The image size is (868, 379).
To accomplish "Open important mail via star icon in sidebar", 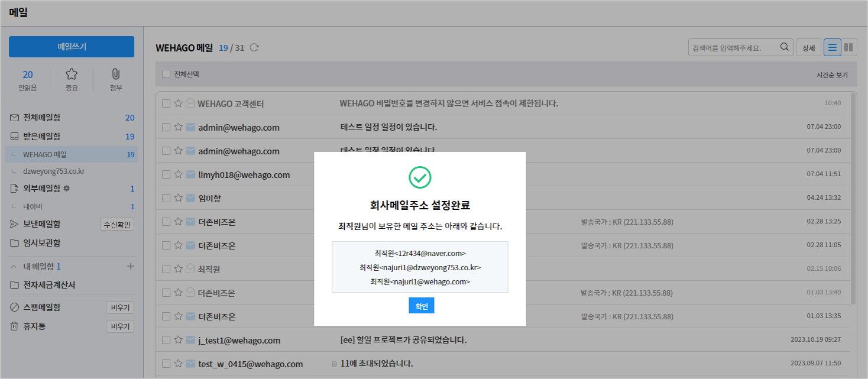I will (x=72, y=74).
